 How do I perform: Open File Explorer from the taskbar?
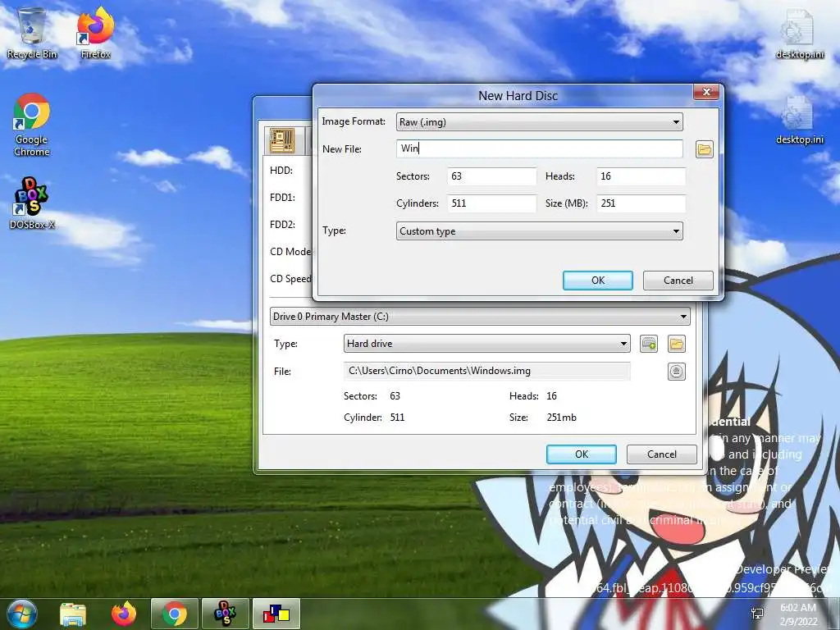(x=73, y=614)
